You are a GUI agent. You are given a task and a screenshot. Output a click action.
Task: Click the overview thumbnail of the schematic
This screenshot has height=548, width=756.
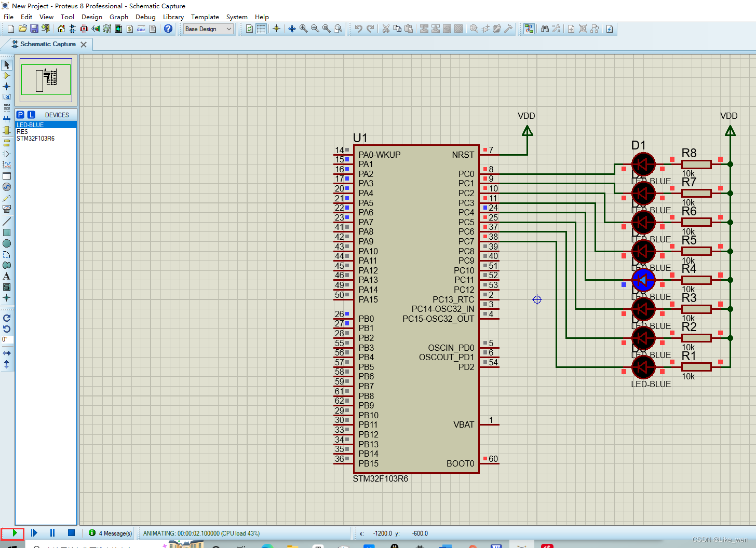pyautogui.click(x=46, y=80)
